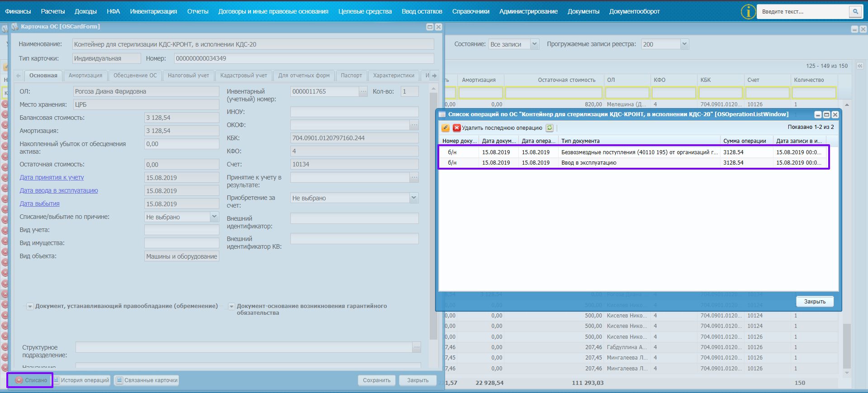868x393 pixels.
Task: Click Связанные карточки button
Action: [147, 380]
